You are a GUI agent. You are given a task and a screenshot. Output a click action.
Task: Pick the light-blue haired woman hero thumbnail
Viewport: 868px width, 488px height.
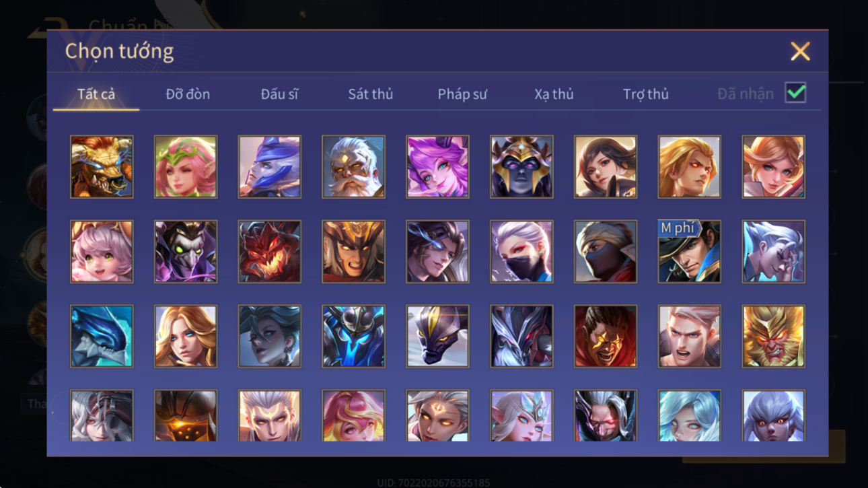[x=689, y=416]
